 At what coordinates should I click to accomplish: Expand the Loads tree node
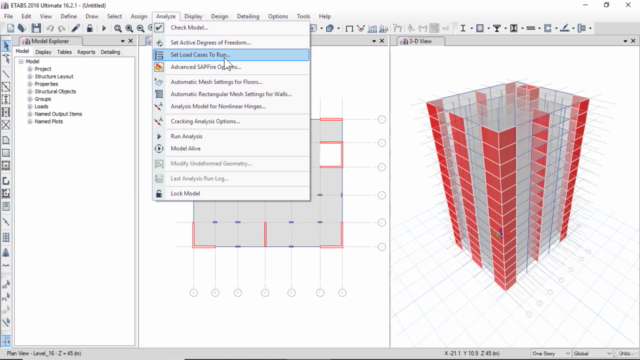[x=30, y=107]
